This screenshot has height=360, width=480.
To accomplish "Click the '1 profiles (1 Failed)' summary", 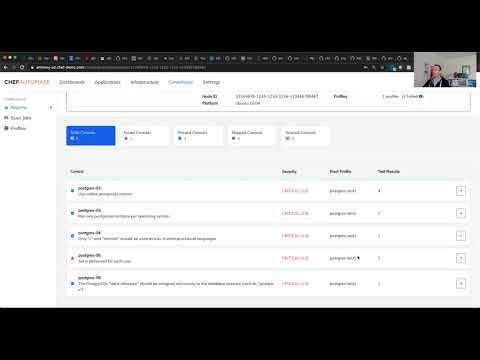I will coord(403,96).
